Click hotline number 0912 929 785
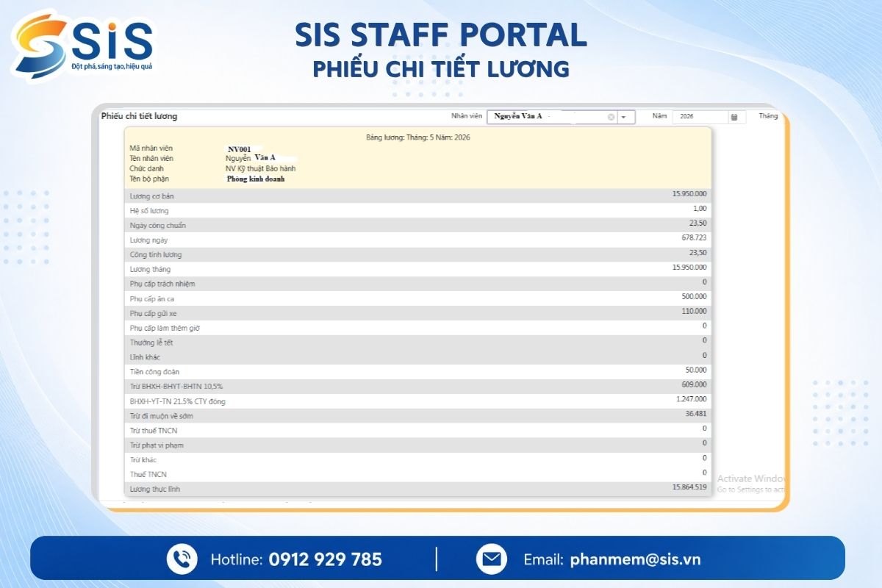The image size is (882, 588). [x=325, y=559]
